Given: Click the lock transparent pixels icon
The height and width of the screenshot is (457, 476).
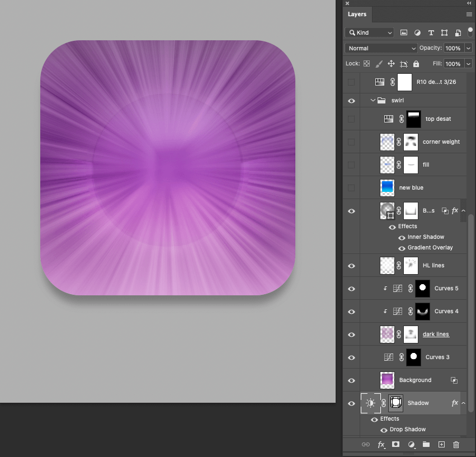Looking at the screenshot, I should click(x=367, y=64).
